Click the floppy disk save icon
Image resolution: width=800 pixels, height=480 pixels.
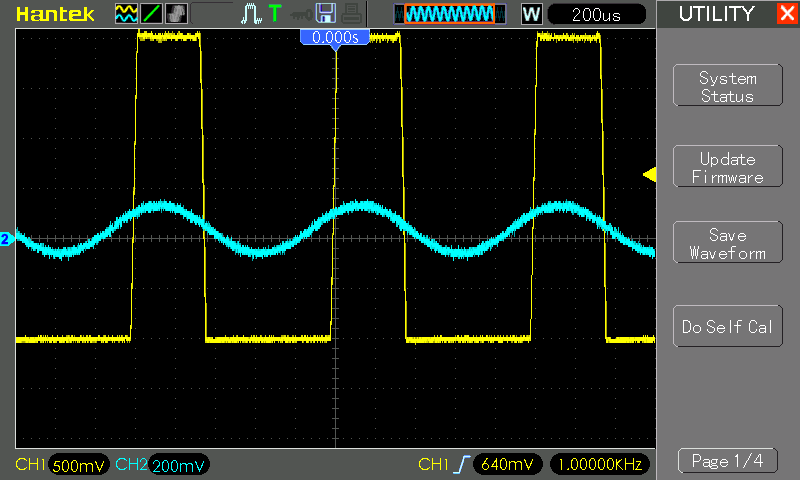pyautogui.click(x=326, y=13)
